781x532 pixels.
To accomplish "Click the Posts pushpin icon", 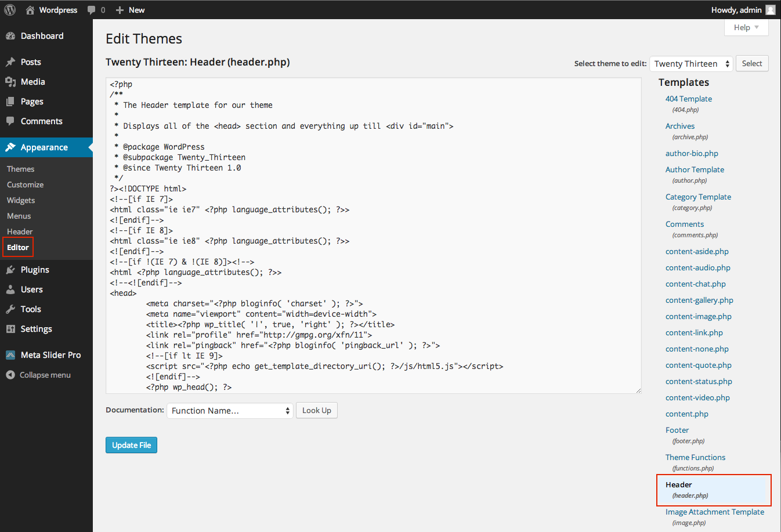I will pos(10,62).
